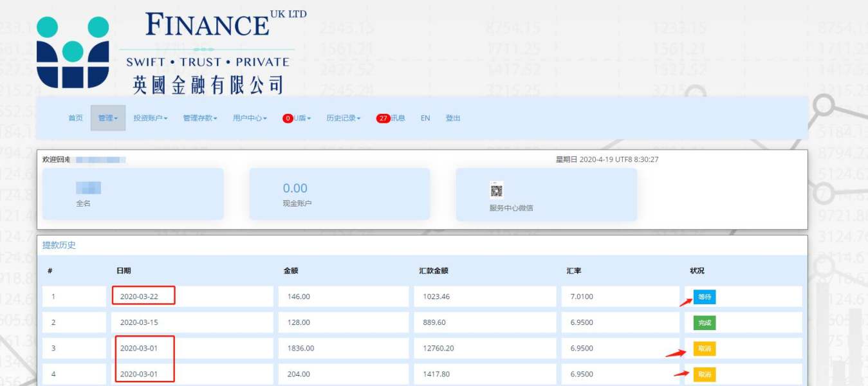Click the 提款历史 panel heading
This screenshot has width=868, height=386.
[59, 245]
